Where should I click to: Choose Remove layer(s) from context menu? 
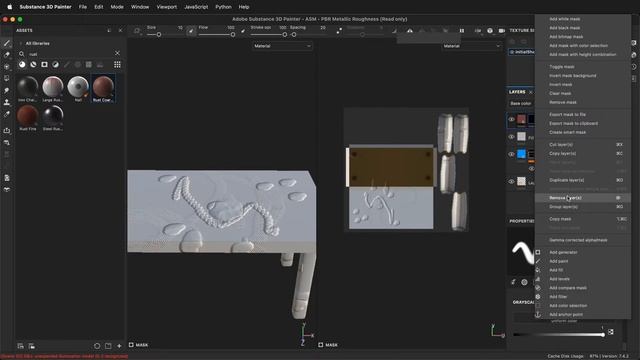click(583, 198)
